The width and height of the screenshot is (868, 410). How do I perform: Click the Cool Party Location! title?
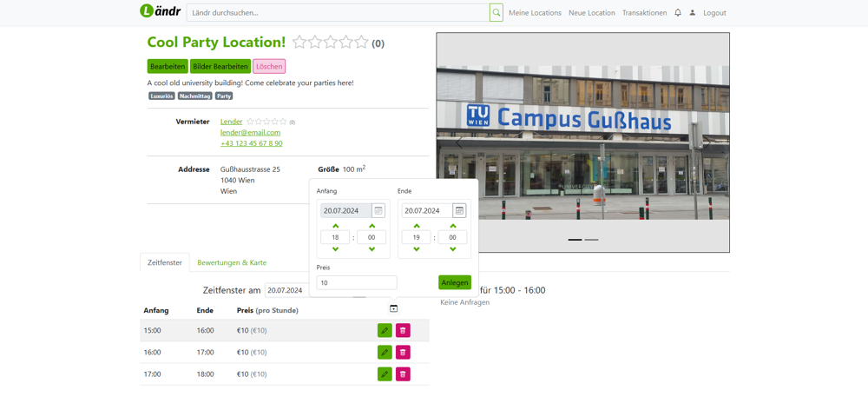click(216, 42)
